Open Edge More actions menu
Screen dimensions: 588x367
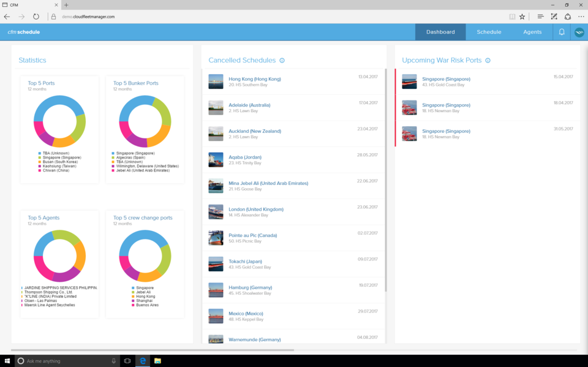(x=581, y=17)
